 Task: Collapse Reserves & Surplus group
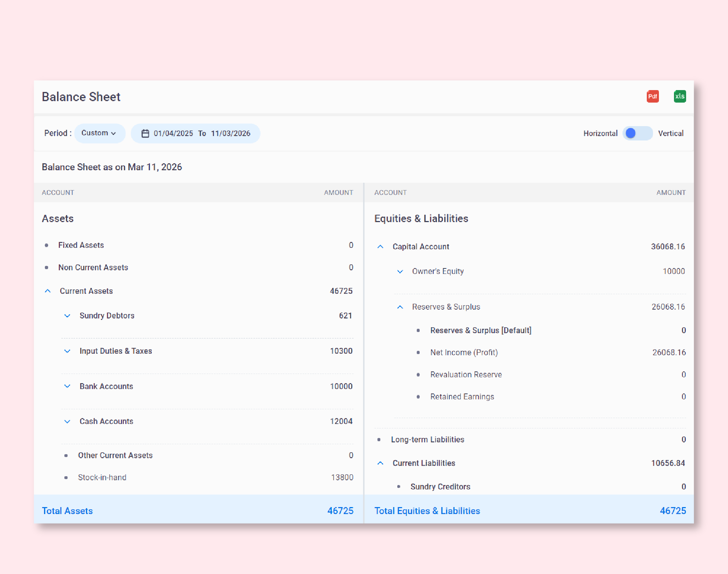(400, 307)
